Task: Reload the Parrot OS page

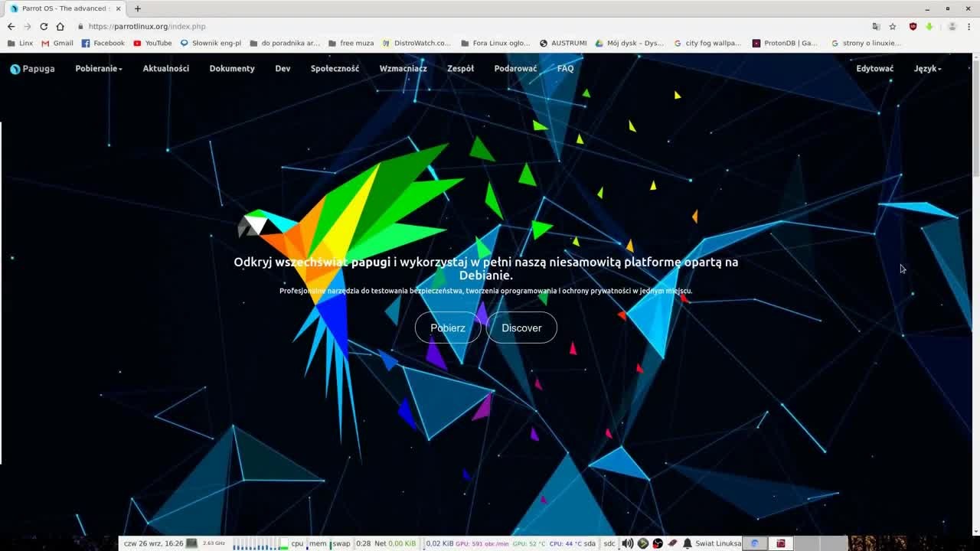Action: point(44,25)
